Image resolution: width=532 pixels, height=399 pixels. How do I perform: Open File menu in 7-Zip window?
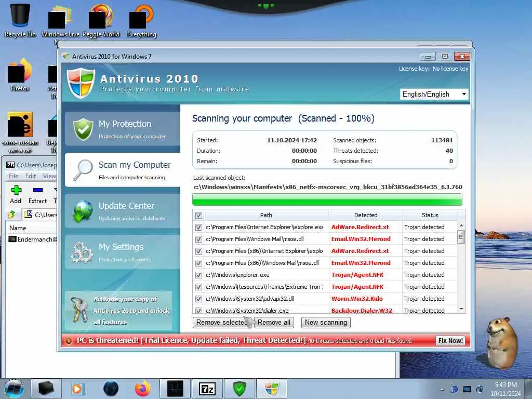coord(14,176)
